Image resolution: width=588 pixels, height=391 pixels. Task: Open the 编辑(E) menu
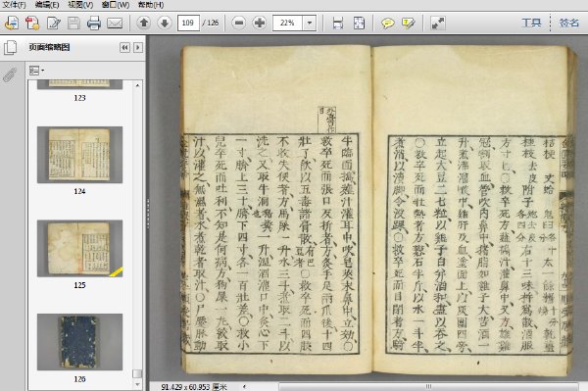click(x=47, y=5)
